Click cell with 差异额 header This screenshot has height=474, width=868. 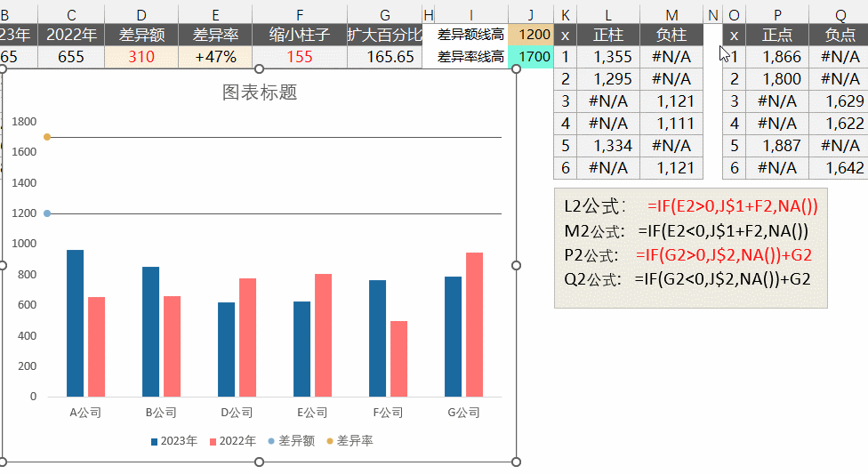click(141, 35)
